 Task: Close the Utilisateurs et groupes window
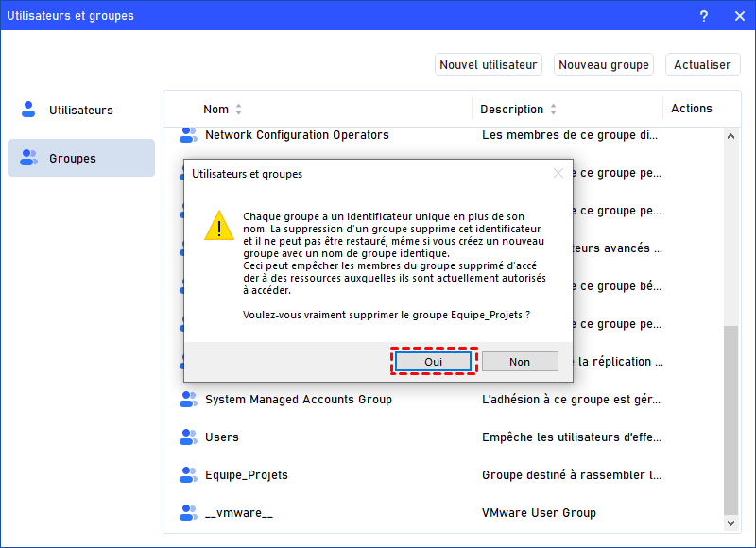click(740, 16)
